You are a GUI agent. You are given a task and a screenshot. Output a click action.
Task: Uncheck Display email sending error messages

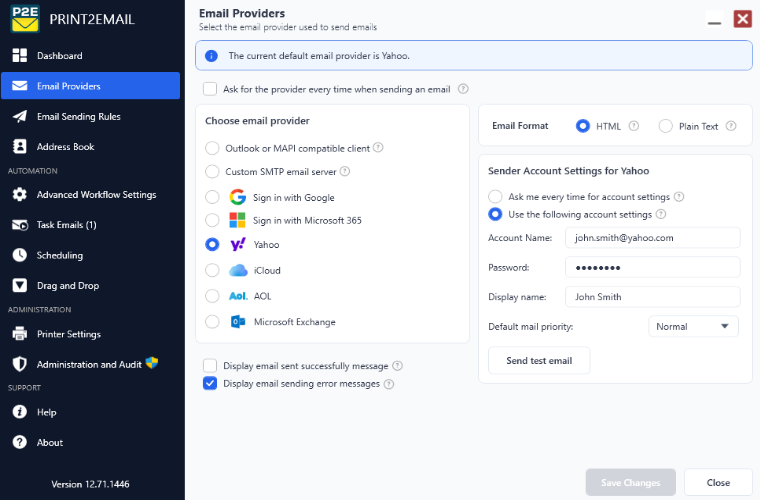pyautogui.click(x=210, y=384)
